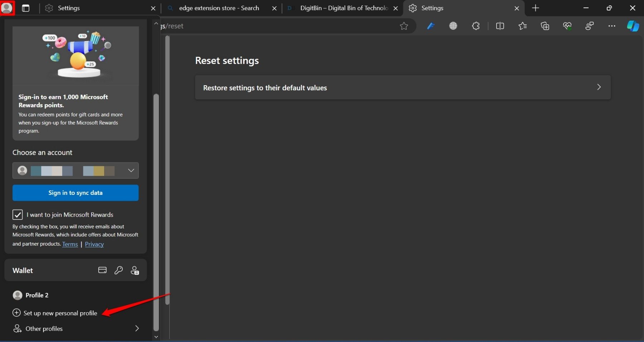Click the Choose an account label
This screenshot has width=644, height=342.
[42, 152]
